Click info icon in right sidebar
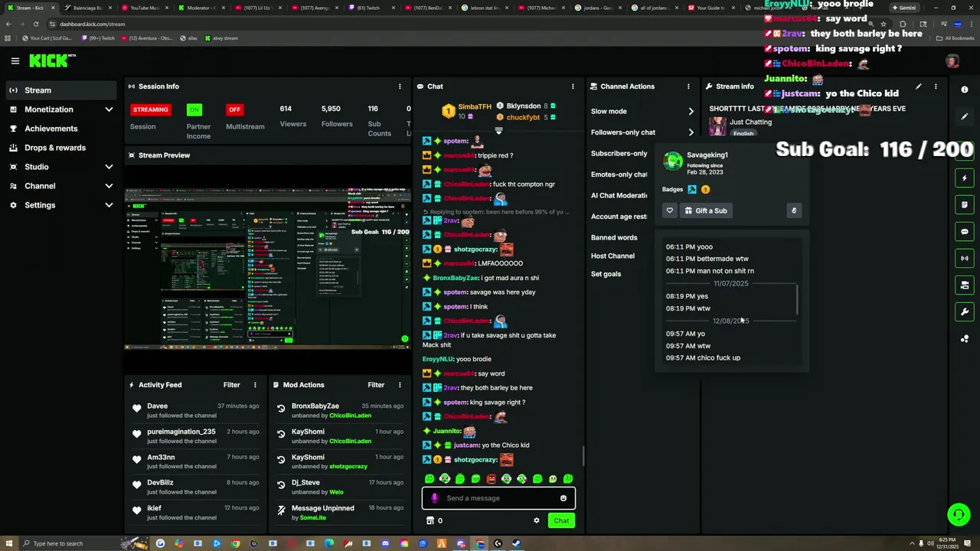This screenshot has width=980, height=551. click(965, 90)
